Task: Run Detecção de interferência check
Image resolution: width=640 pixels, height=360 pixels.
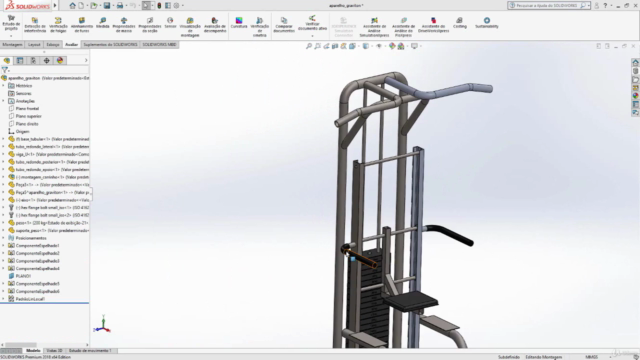Action: click(x=35, y=24)
